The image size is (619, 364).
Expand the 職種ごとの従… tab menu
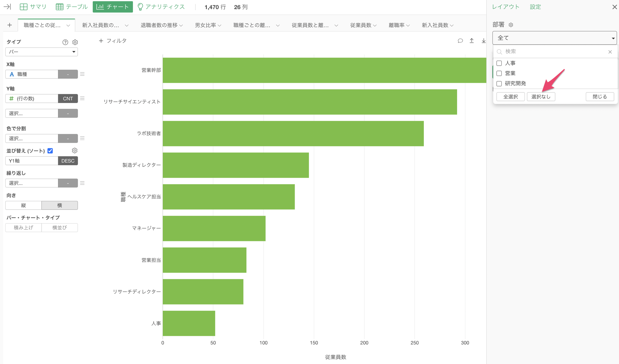pyautogui.click(x=68, y=25)
